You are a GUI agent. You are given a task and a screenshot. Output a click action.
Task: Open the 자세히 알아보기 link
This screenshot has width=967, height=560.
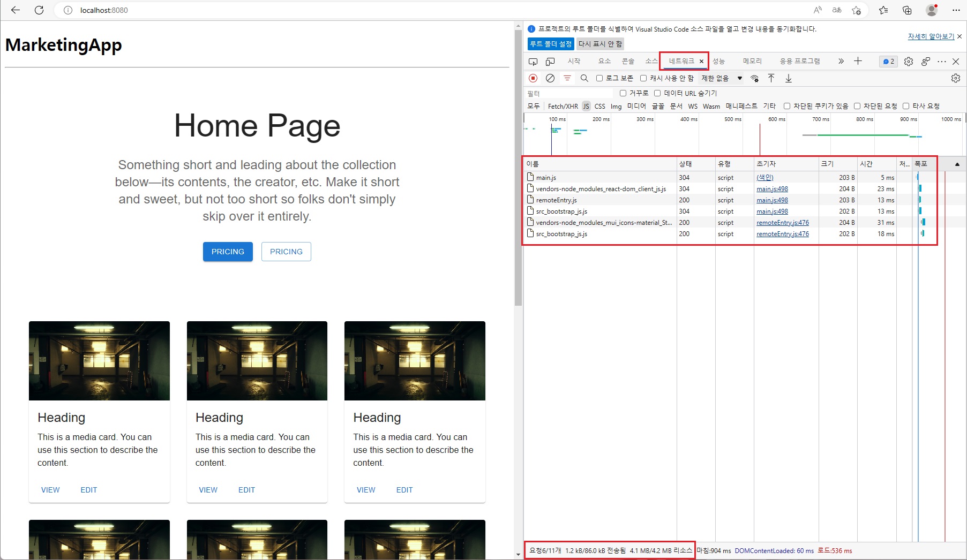931,36
